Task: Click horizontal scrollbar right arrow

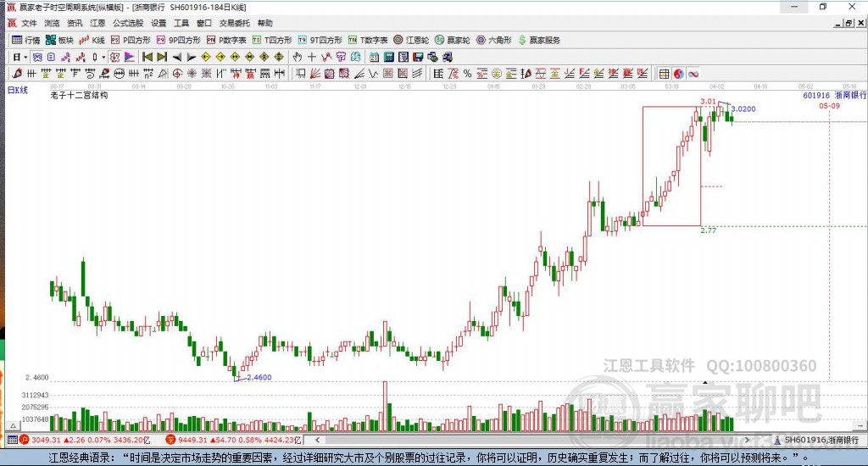Action: (747, 440)
